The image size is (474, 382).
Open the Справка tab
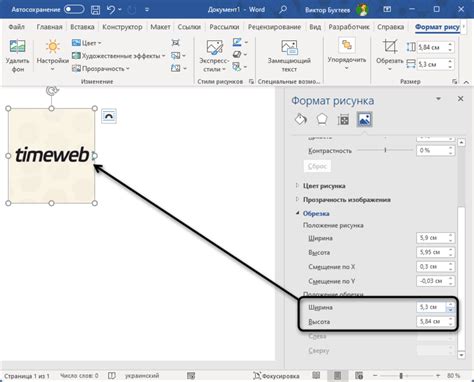(390, 27)
